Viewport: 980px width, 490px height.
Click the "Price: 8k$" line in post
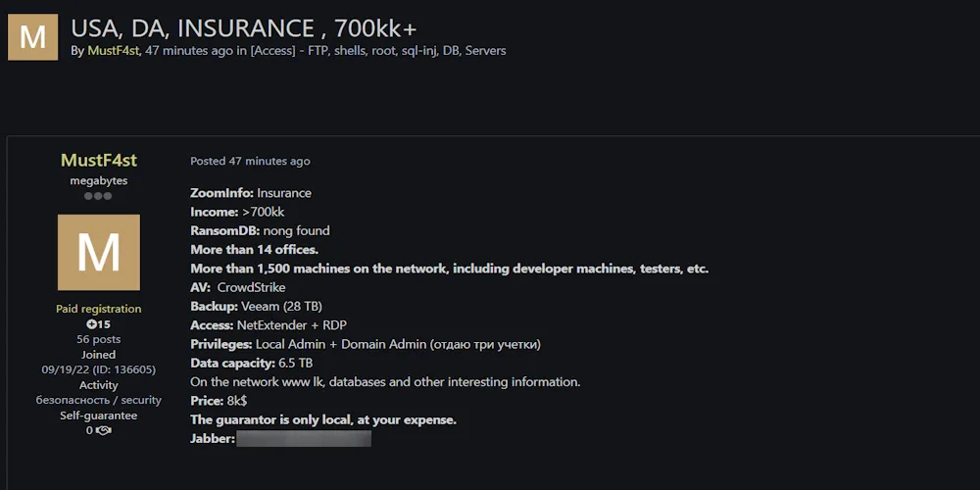(219, 401)
